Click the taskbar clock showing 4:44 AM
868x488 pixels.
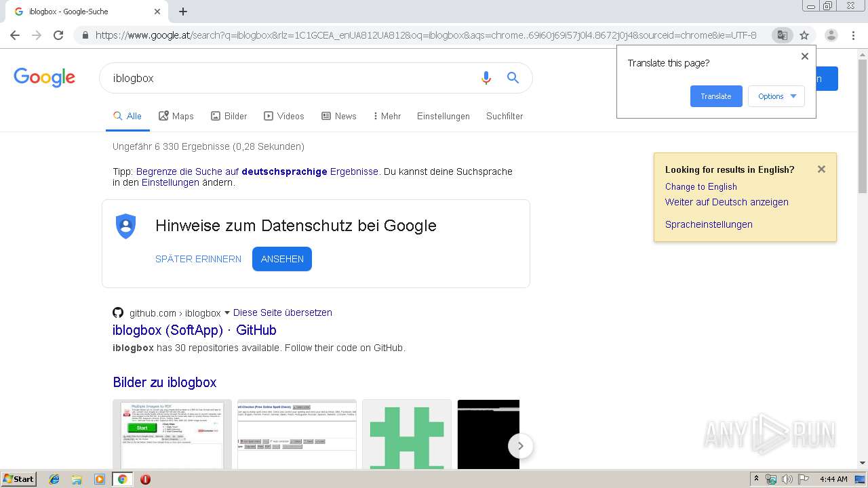coord(833,479)
